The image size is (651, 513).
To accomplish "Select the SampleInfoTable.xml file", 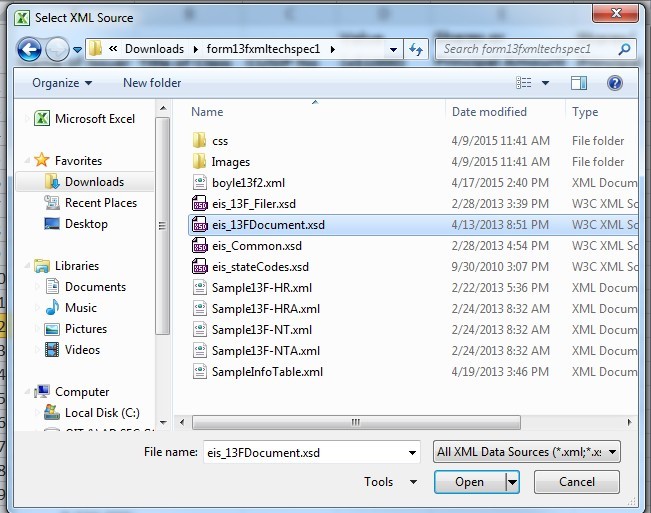I will [413, 371].
